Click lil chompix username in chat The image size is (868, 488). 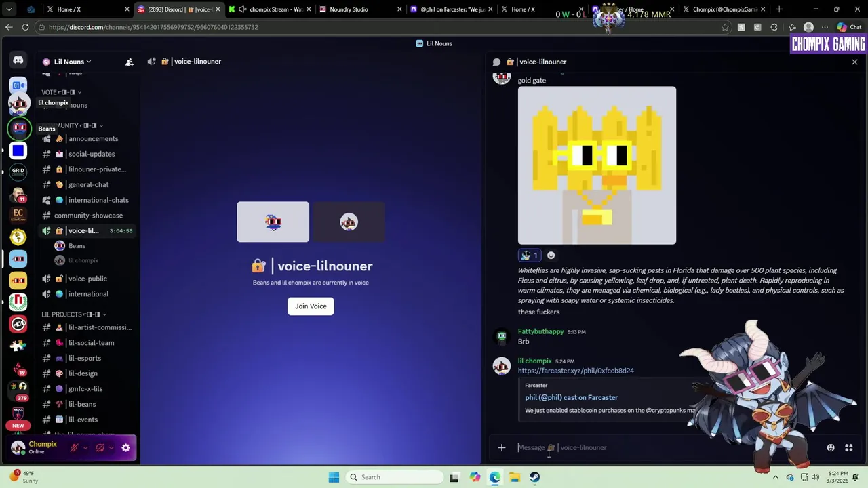point(534,361)
